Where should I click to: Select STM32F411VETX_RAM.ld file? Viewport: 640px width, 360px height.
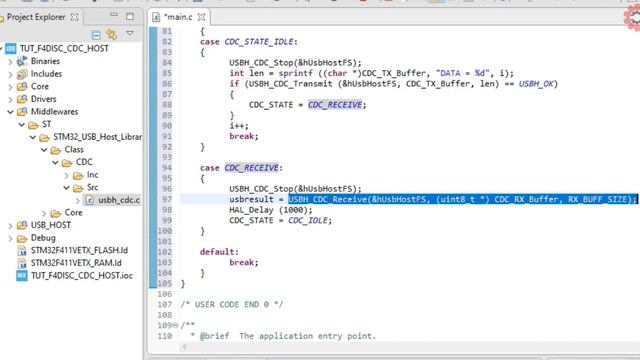[x=76, y=263]
